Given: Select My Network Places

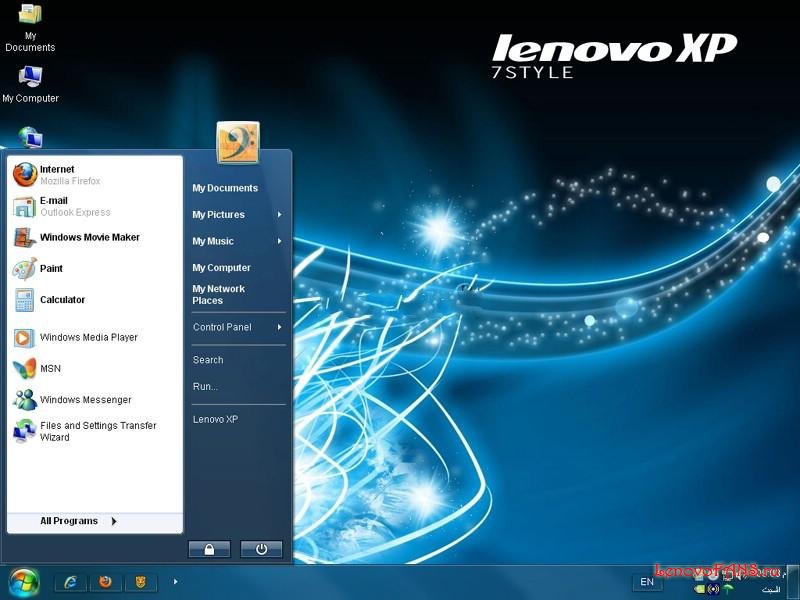Looking at the screenshot, I should [218, 294].
